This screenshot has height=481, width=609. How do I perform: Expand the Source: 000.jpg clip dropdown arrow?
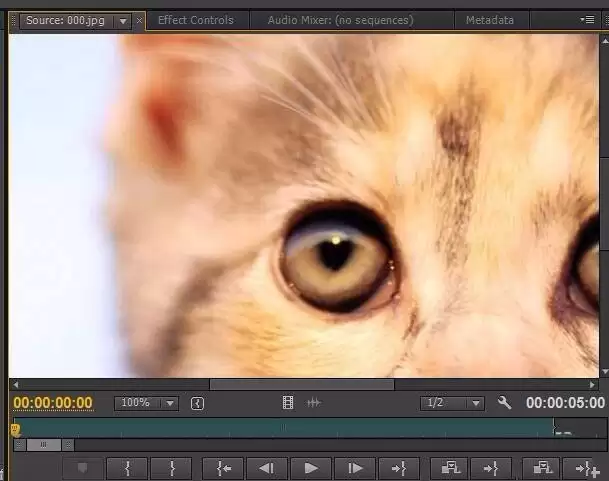pos(123,20)
